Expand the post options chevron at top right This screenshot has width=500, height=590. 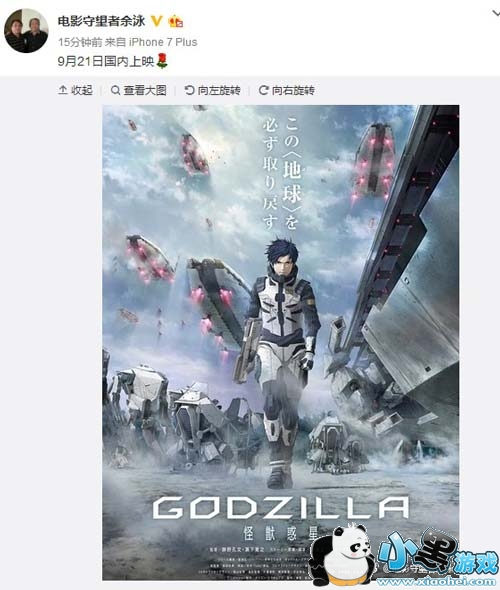496,14
